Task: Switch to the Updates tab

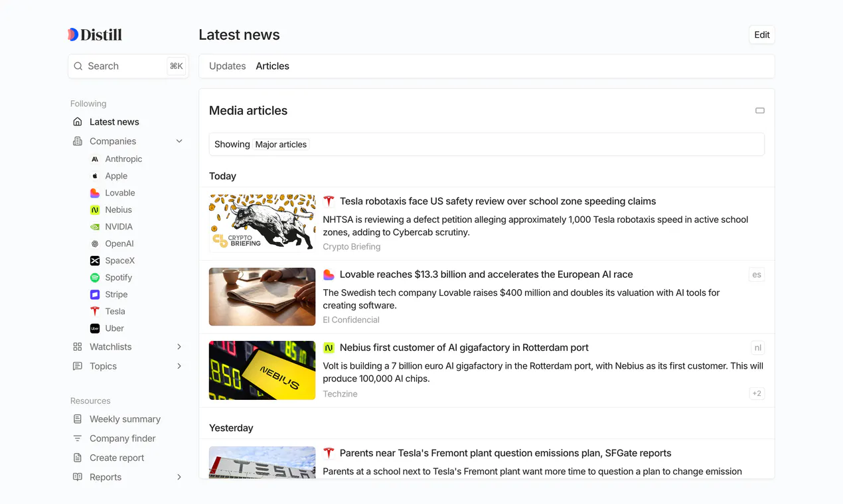Action: tap(228, 66)
